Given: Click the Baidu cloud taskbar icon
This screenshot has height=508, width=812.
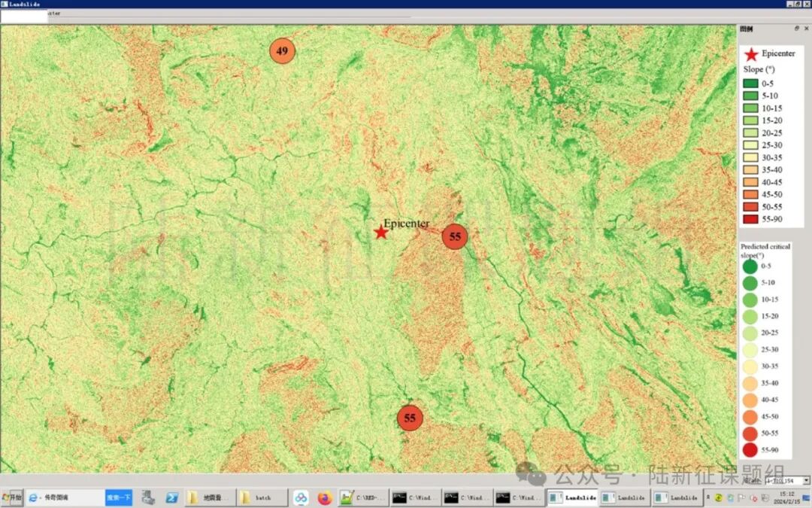Looking at the screenshot, I should pyautogui.click(x=301, y=497).
